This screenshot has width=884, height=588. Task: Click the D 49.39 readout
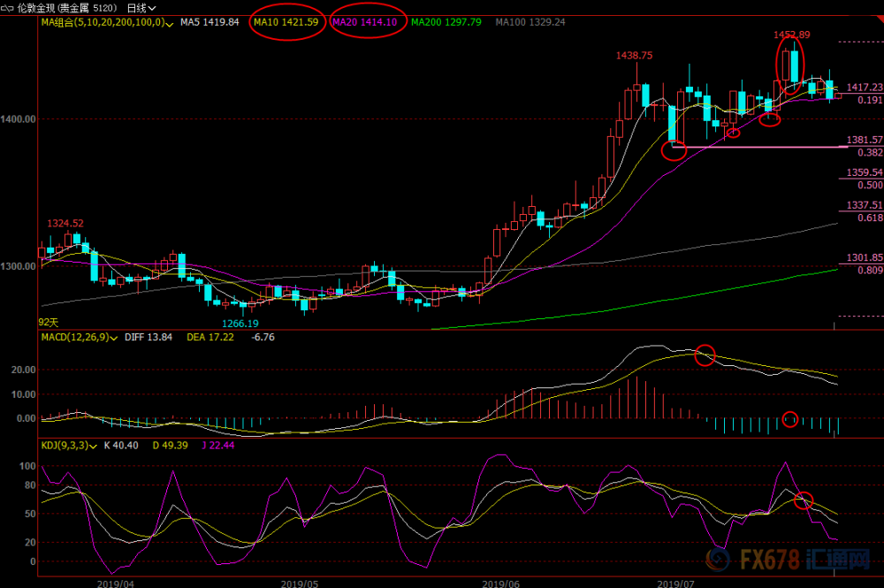170,446
